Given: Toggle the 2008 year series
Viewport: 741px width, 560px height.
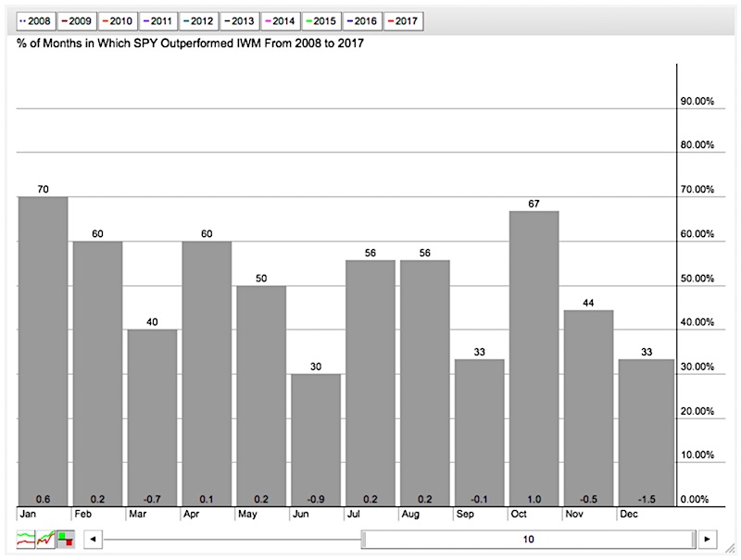Looking at the screenshot, I should (36, 21).
